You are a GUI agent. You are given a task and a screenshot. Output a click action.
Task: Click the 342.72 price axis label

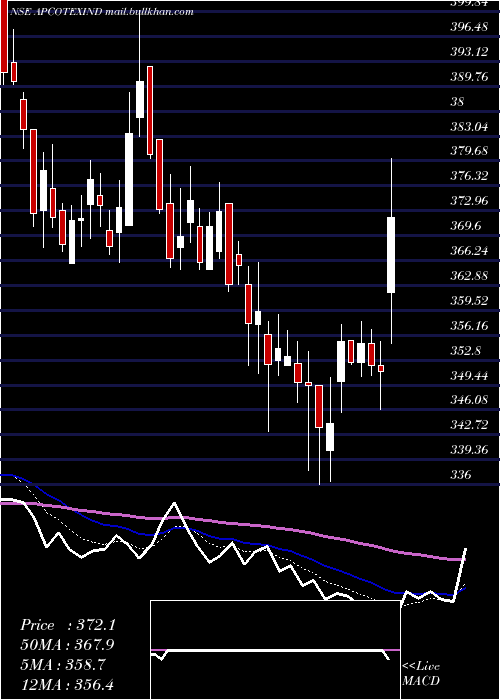(x=469, y=425)
